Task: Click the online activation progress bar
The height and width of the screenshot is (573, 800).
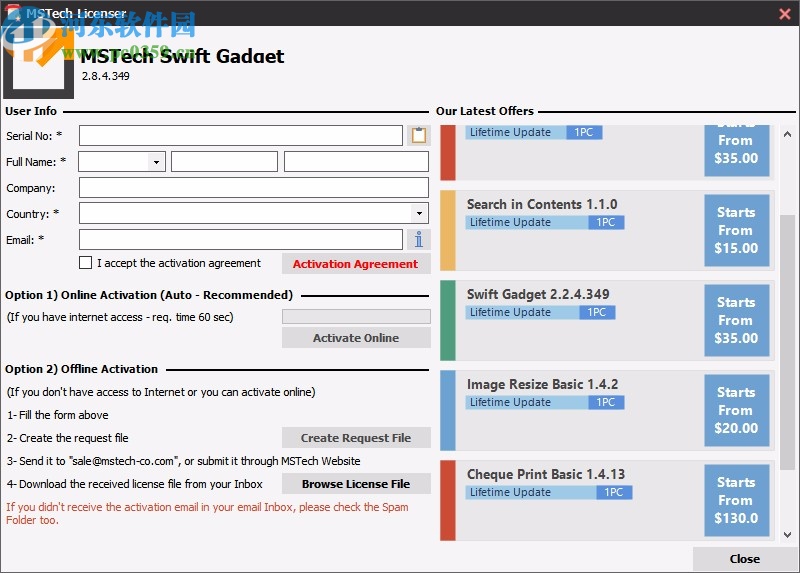Action: (x=356, y=316)
